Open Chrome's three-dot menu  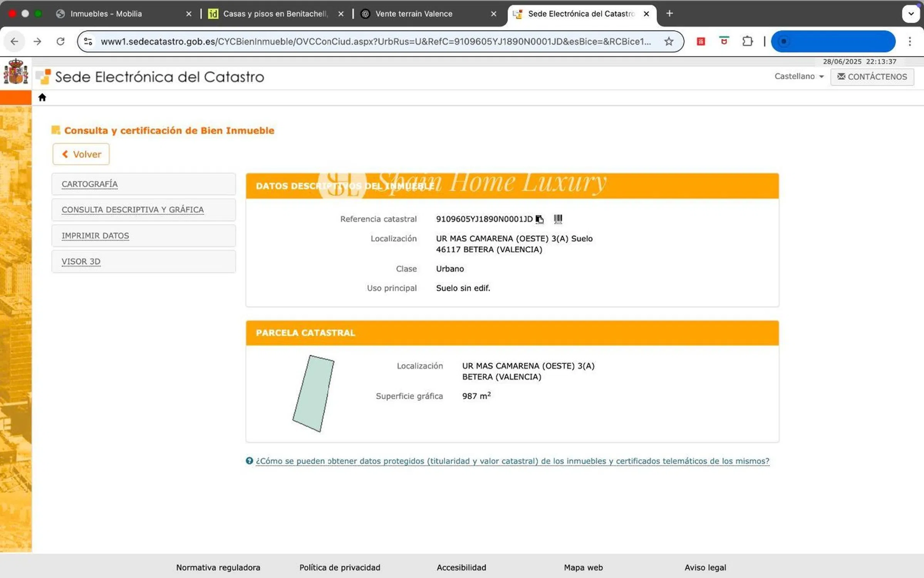[910, 41]
